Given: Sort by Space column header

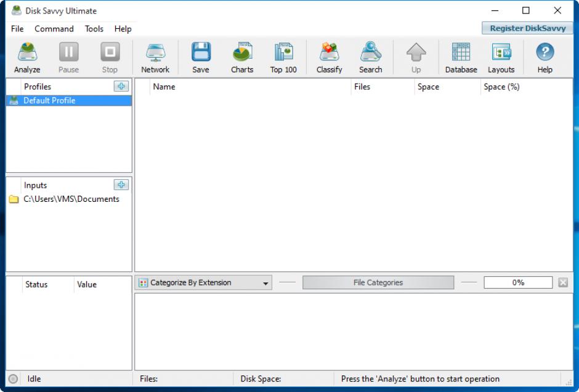Looking at the screenshot, I should click(448, 87).
